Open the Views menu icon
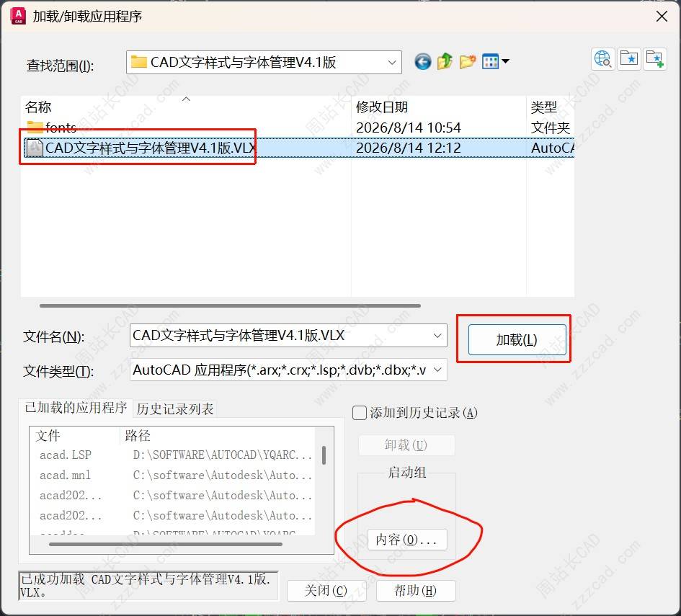Viewport: 681px width, 616px height. [x=490, y=62]
